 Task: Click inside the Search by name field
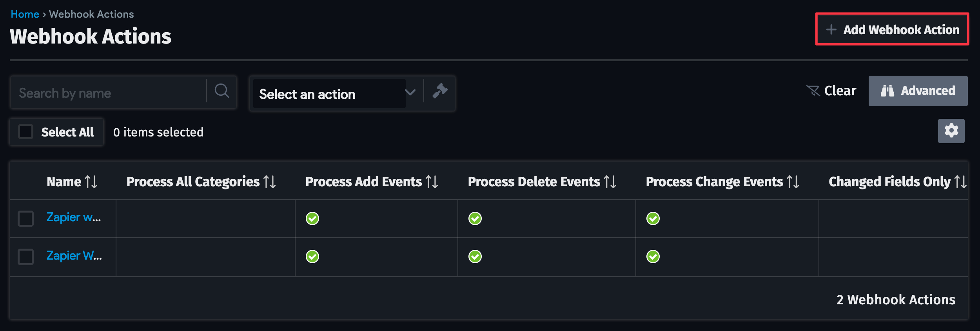point(106,93)
